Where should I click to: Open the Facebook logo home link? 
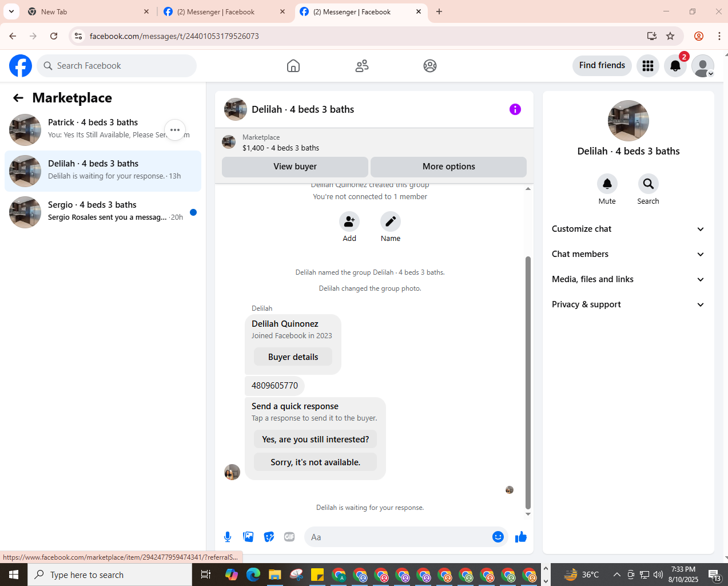pyautogui.click(x=21, y=66)
